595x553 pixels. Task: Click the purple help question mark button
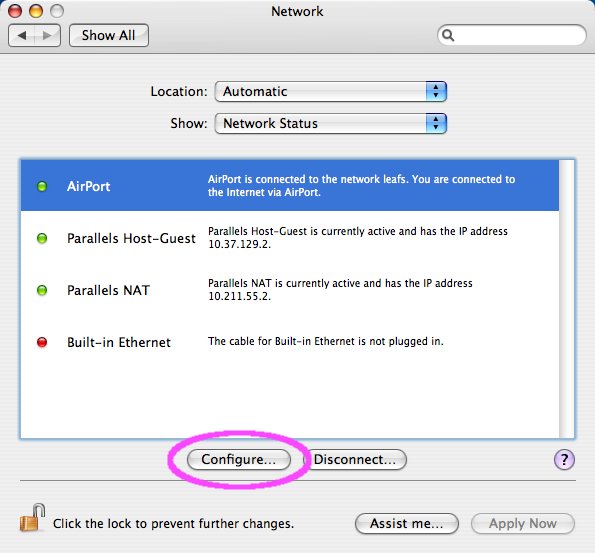pos(564,460)
